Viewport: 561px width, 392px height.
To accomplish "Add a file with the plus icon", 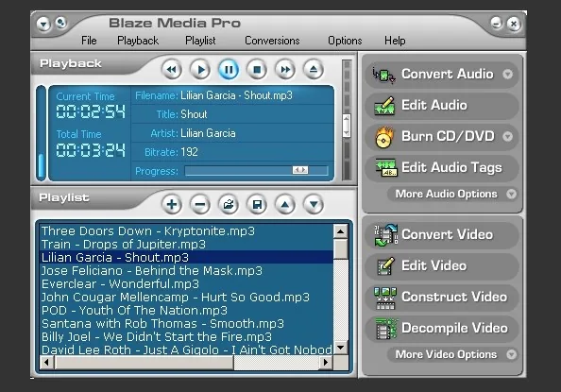I will (172, 204).
